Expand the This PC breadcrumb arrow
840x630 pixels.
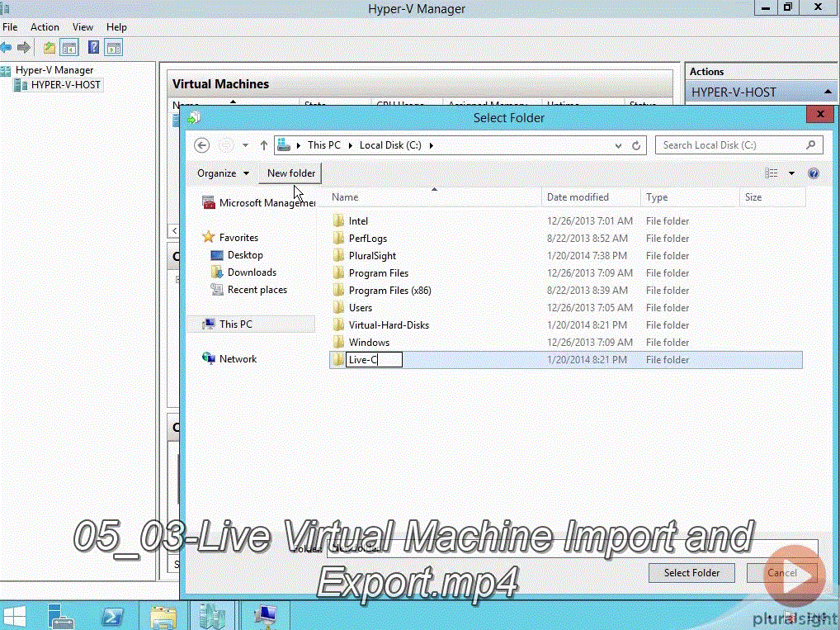click(x=351, y=145)
